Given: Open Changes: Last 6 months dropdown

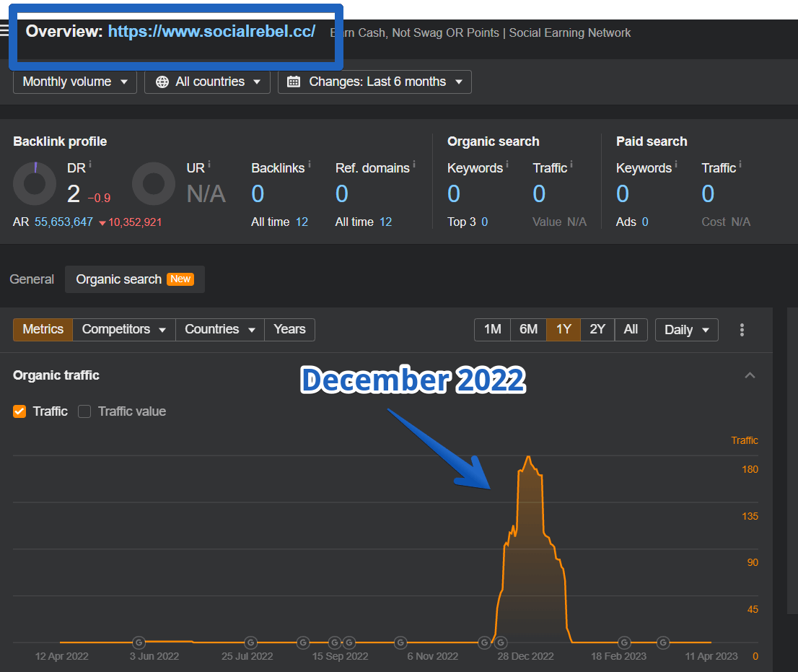Looking at the screenshot, I should (374, 82).
